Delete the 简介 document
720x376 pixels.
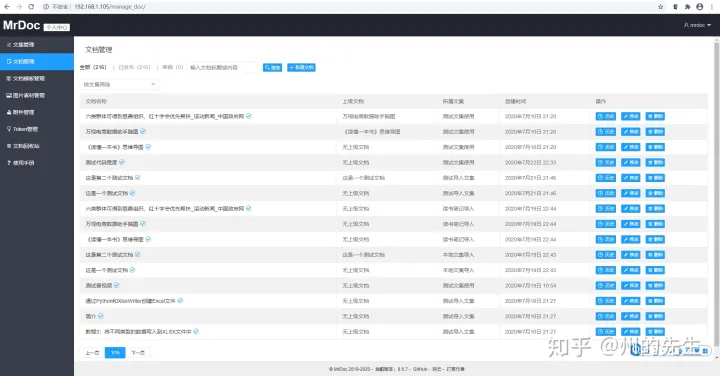pyautogui.click(x=655, y=316)
